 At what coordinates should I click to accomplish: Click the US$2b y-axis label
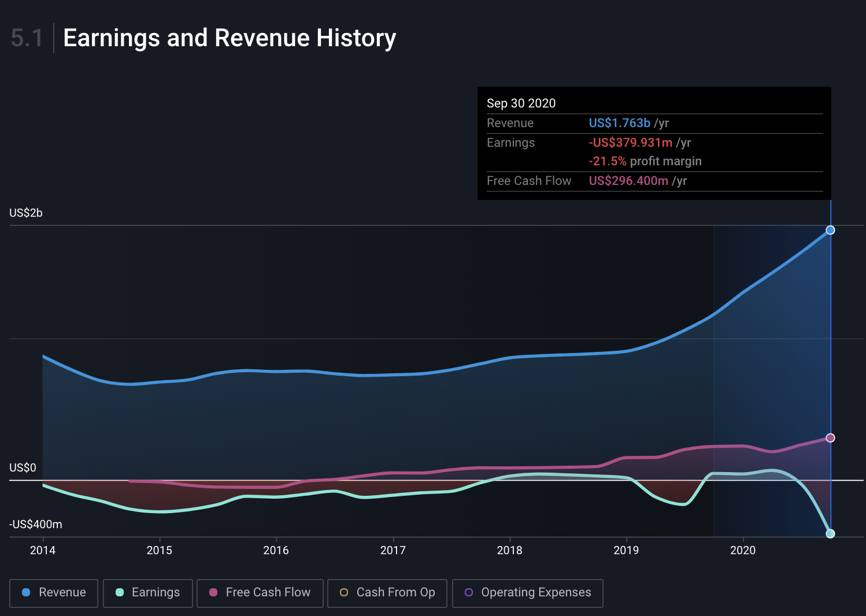tap(26, 213)
